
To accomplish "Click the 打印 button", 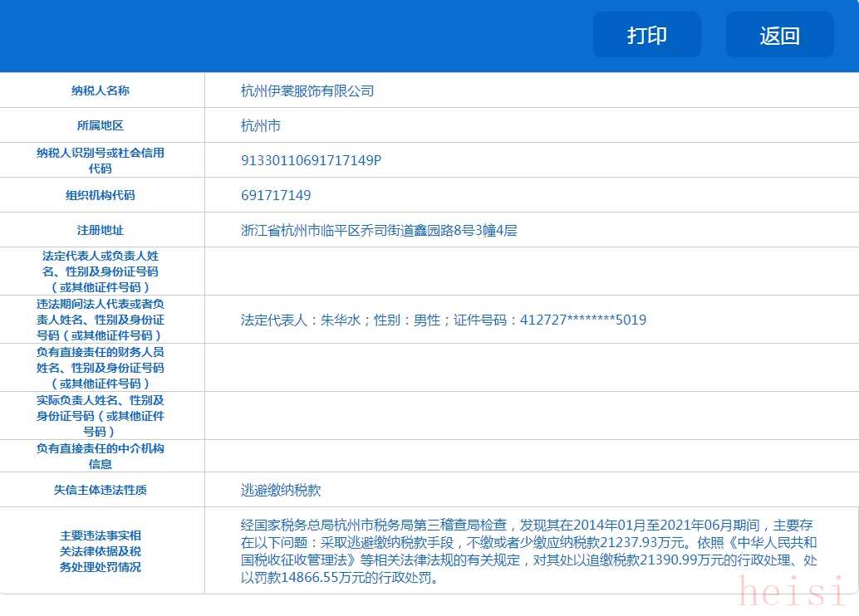I will 646,35.
